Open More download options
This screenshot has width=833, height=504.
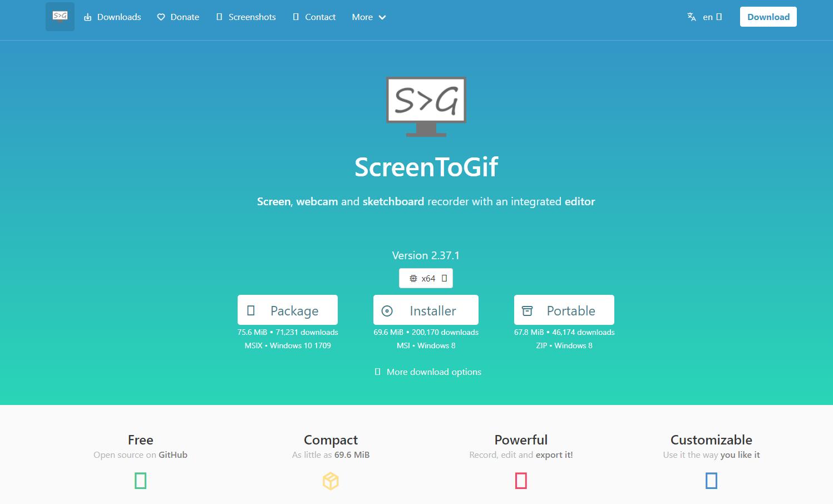click(428, 372)
